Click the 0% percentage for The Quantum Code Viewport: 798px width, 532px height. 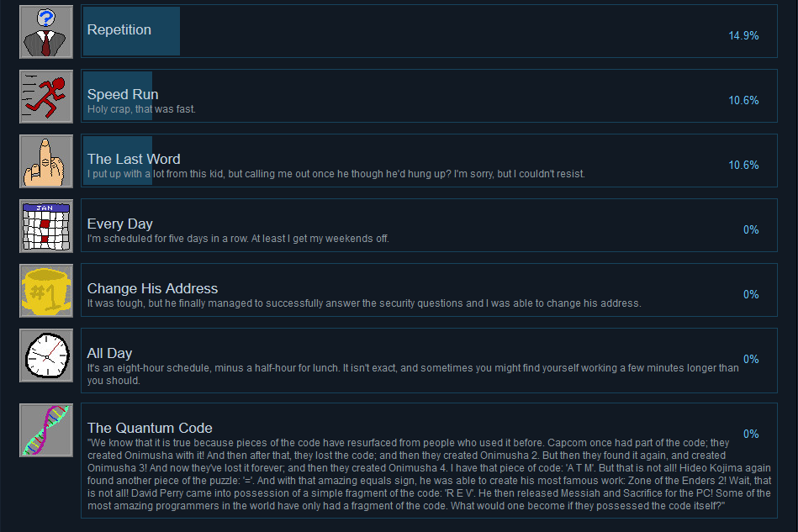click(x=751, y=434)
